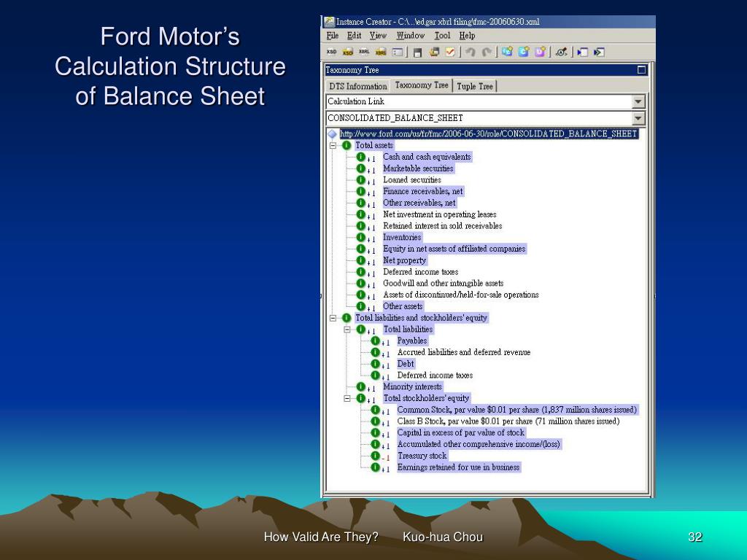This screenshot has height=560, width=747.
Task: Select Accumulated other comprehensive income/(loss)
Action: click(479, 444)
